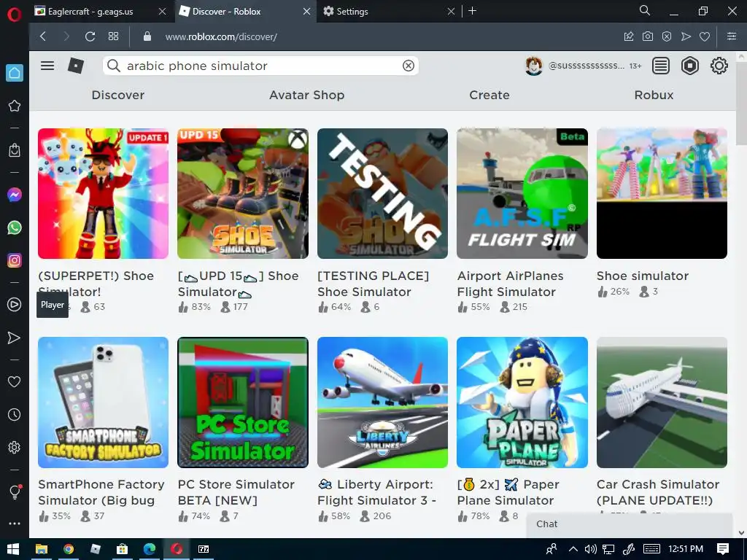Screen dimensions: 747x560
Task: Click the www.roblox.com/discover address bar
Action: pyautogui.click(x=221, y=36)
